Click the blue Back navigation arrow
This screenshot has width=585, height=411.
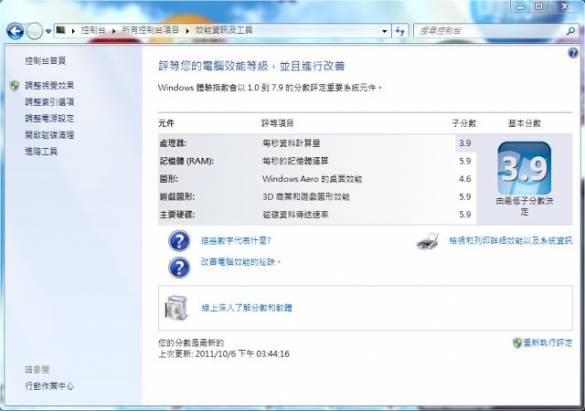click(x=15, y=31)
